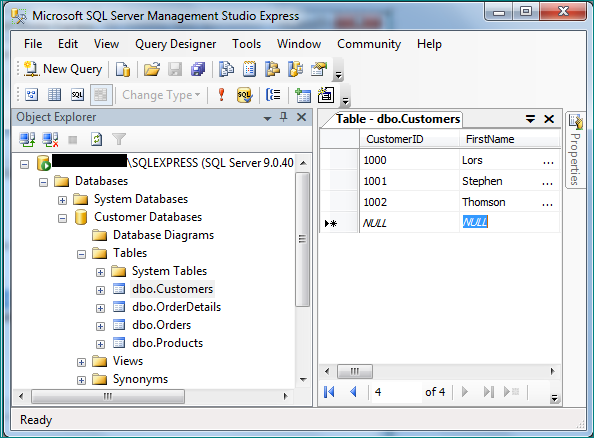Close the dbo.Customers table tab
This screenshot has height=438, width=594.
tap(549, 119)
